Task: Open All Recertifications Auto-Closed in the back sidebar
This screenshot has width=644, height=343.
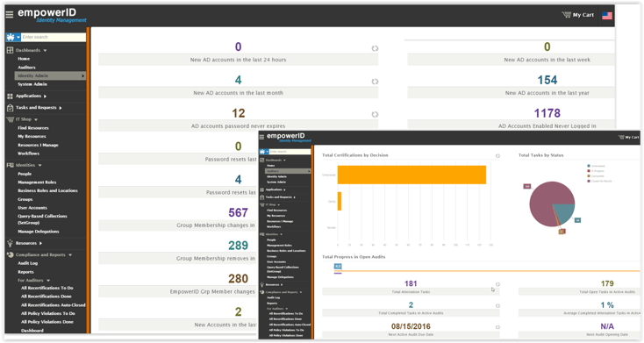Action: (53, 305)
